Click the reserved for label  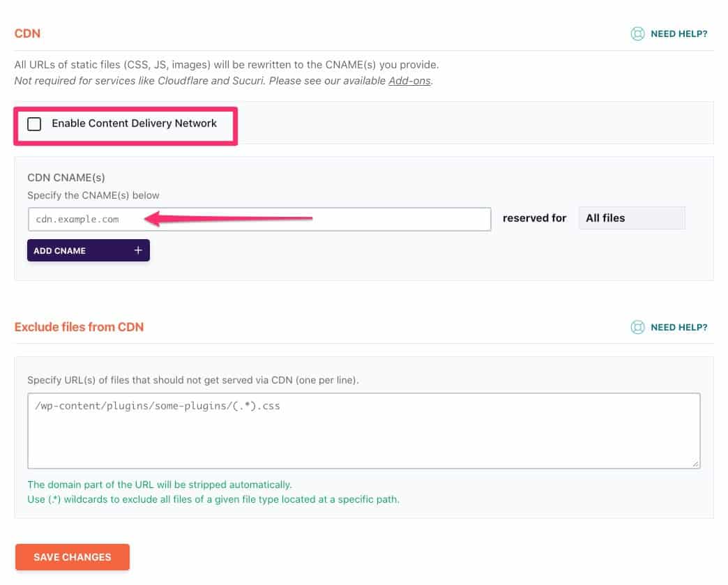[x=534, y=218]
